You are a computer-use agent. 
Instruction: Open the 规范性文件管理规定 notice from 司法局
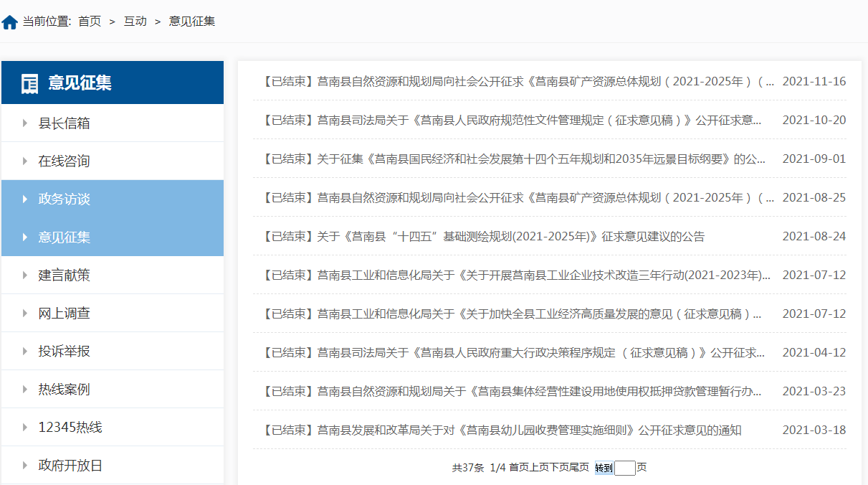point(512,120)
